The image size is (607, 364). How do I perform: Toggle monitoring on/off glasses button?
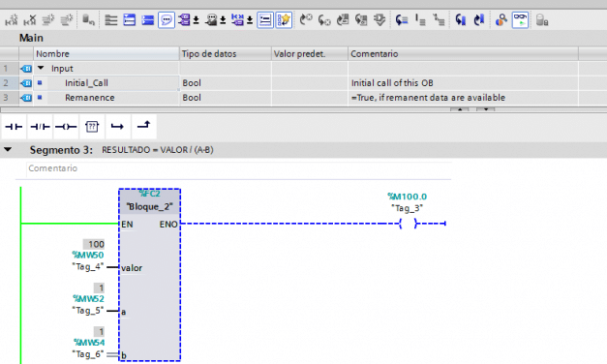(520, 19)
